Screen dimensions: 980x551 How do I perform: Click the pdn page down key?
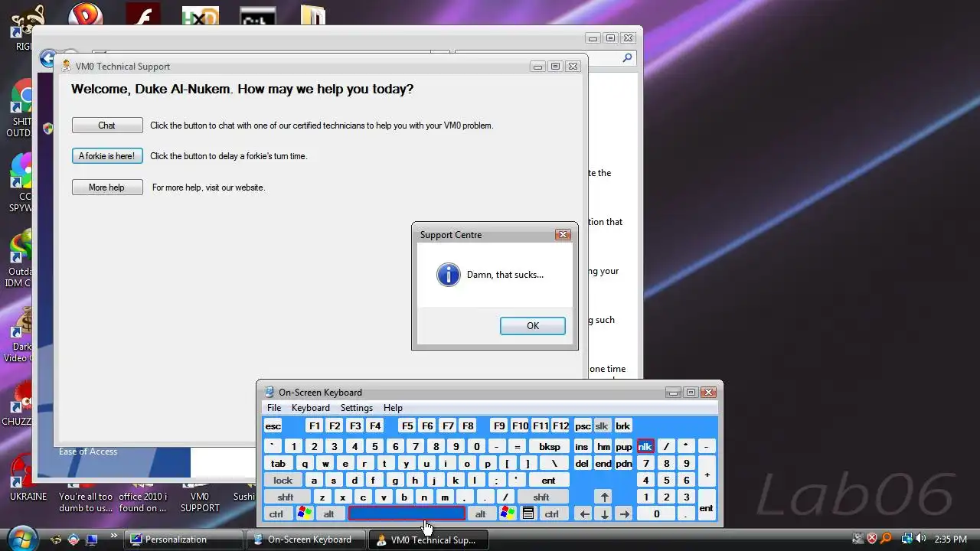pos(624,463)
